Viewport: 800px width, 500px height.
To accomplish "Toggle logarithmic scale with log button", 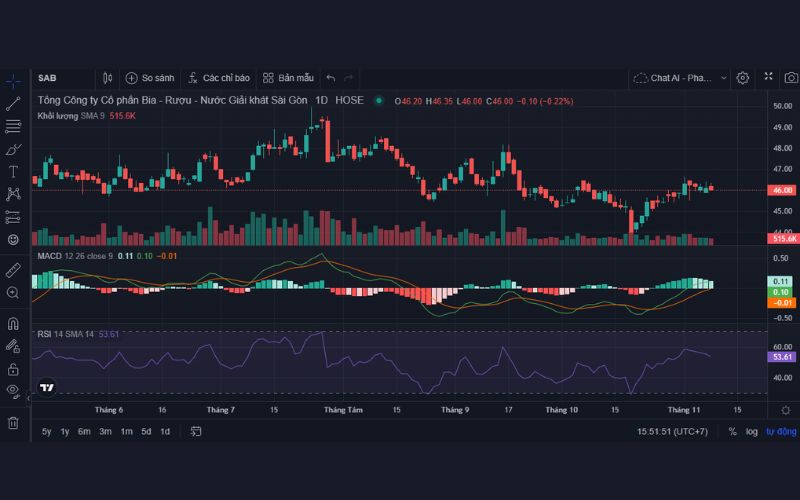I will [x=751, y=432].
